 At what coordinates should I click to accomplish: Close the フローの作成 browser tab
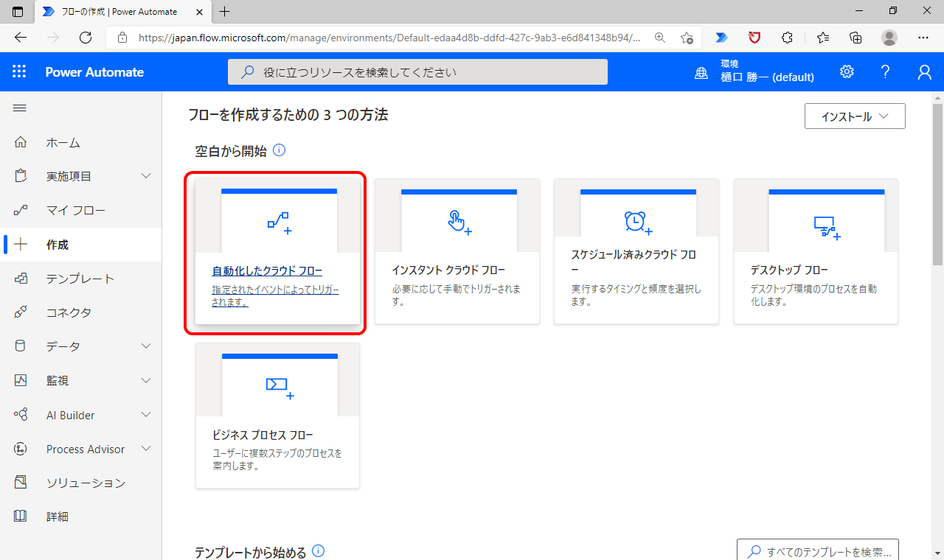click(199, 11)
